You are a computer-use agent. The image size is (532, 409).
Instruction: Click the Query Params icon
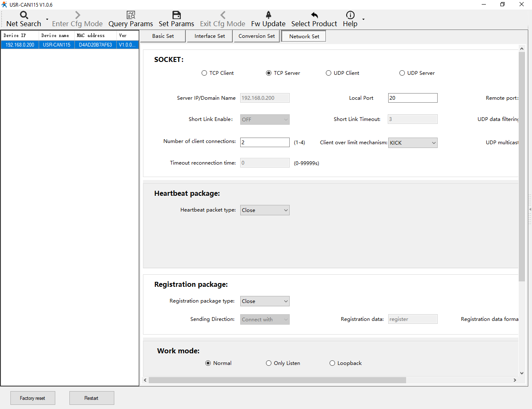click(131, 15)
